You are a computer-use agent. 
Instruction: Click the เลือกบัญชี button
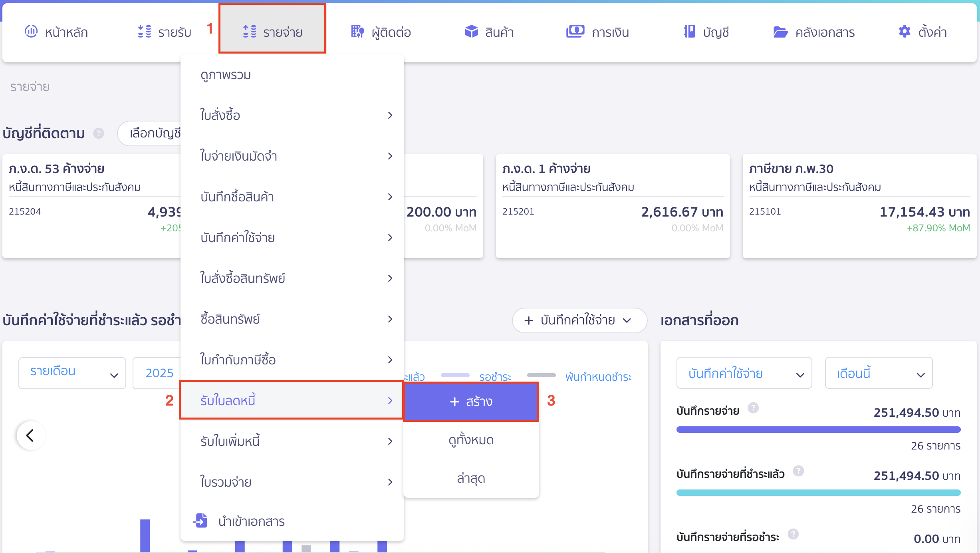click(x=150, y=133)
